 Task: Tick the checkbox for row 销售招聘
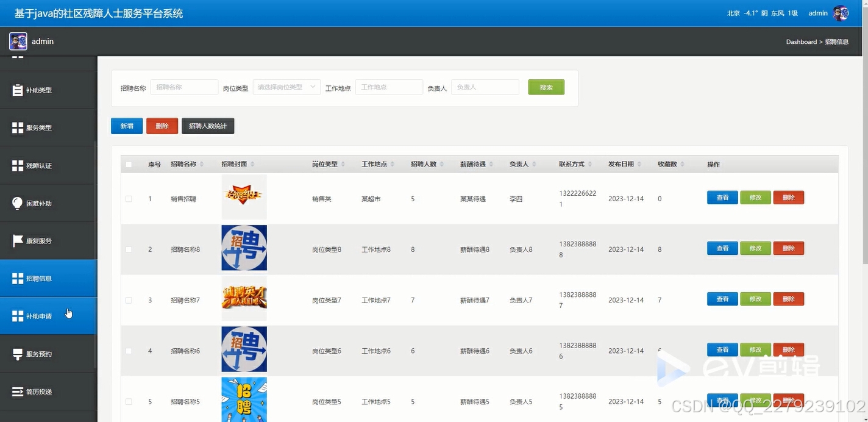[130, 198]
